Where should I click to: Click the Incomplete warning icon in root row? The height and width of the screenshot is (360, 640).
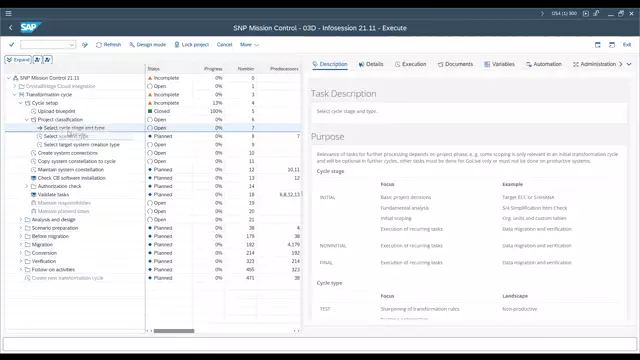click(150, 78)
